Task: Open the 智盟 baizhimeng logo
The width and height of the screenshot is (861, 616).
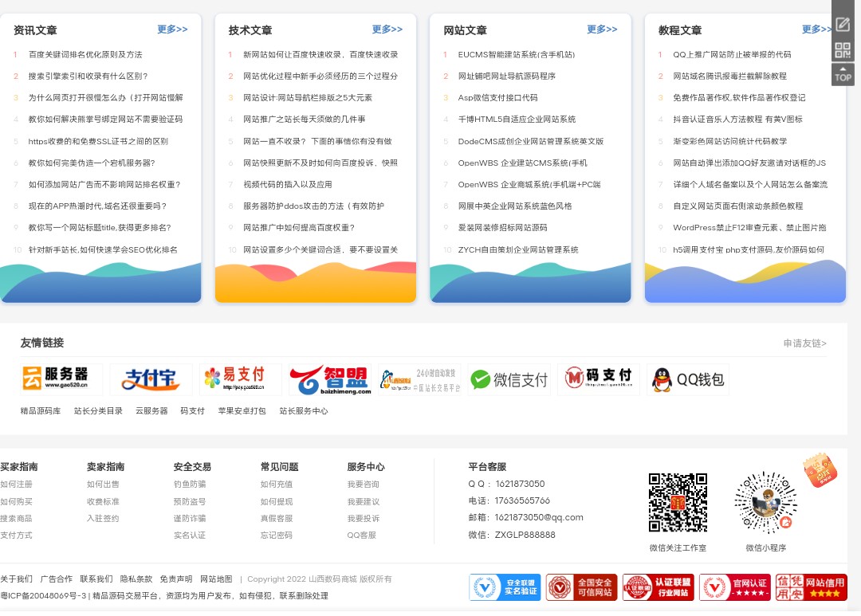Action: click(330, 379)
